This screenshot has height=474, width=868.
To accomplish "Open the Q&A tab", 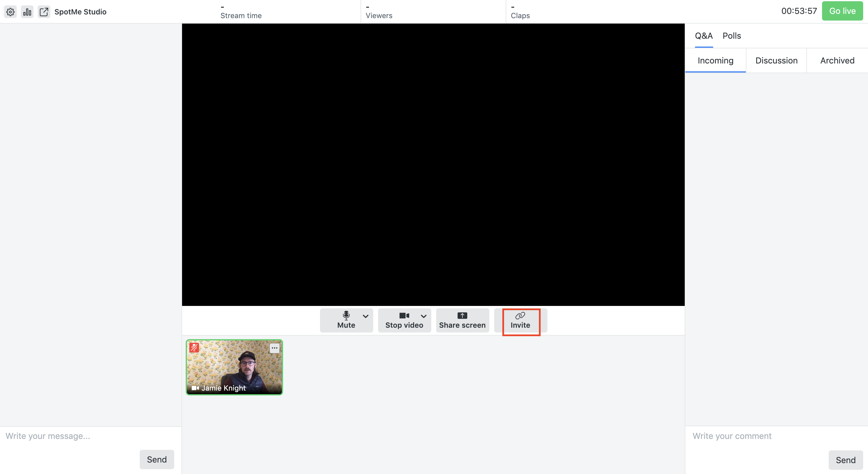I will pos(703,36).
